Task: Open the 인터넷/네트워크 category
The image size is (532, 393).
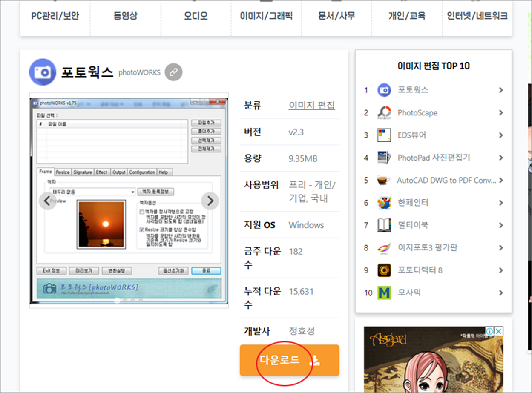Action: (477, 17)
